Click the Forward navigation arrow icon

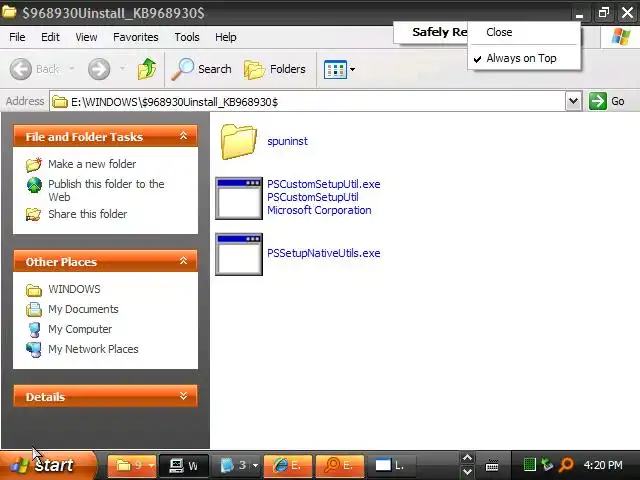(x=99, y=69)
